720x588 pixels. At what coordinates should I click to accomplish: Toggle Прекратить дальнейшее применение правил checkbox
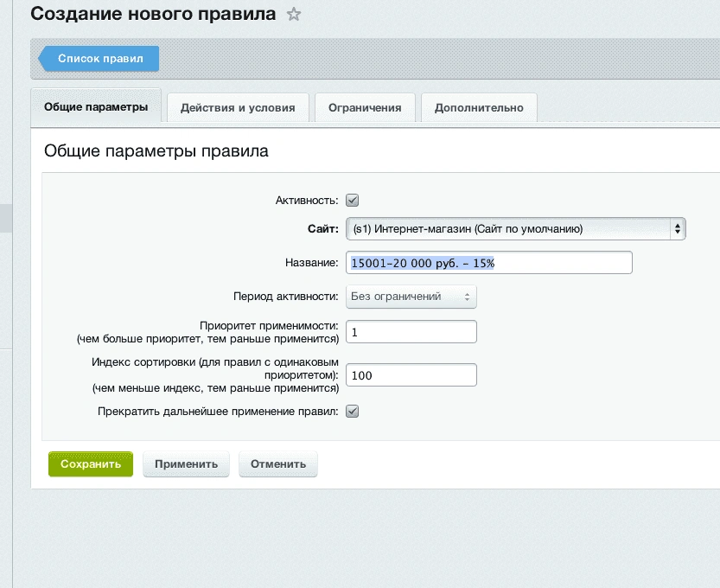point(352,411)
